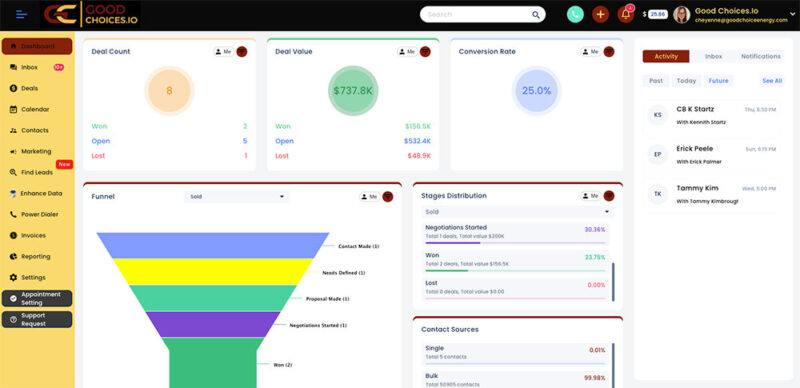Expand the account dropdown chevron
The width and height of the screenshot is (800, 388).
[x=792, y=14]
